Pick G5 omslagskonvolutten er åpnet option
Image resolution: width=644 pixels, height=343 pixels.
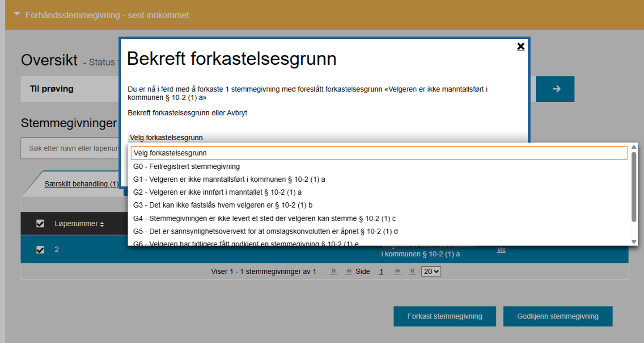(x=265, y=231)
